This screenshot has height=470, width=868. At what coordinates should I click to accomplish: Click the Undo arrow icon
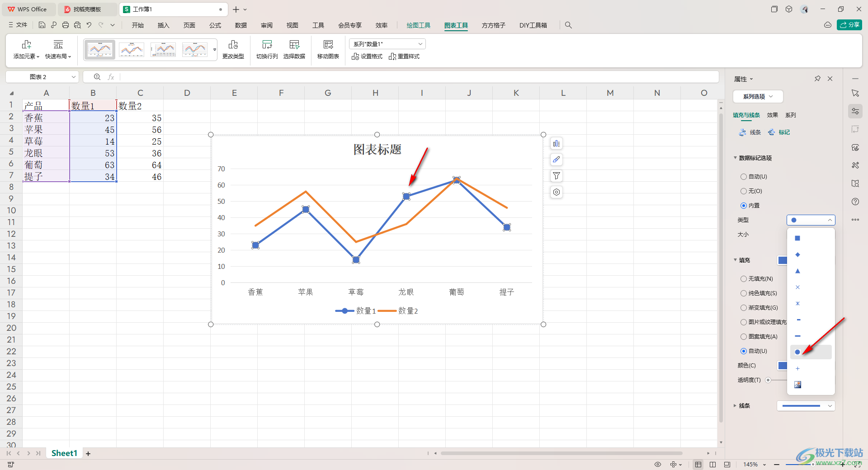[x=89, y=25]
